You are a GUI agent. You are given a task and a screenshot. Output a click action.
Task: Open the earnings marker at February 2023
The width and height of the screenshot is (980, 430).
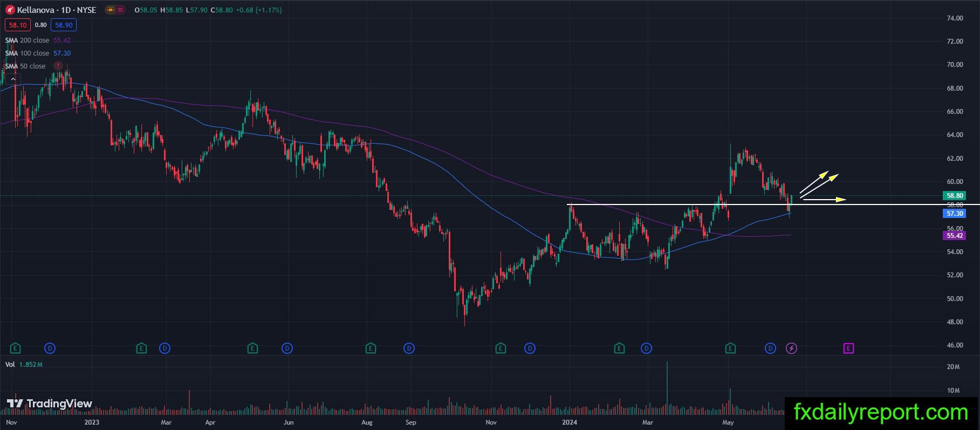[141, 349]
